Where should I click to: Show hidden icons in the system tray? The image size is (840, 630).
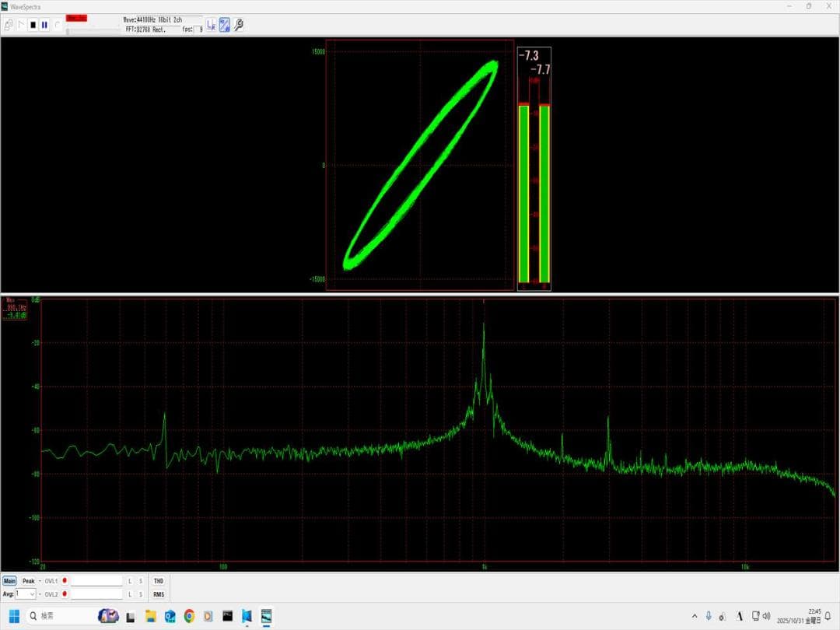(x=695, y=616)
